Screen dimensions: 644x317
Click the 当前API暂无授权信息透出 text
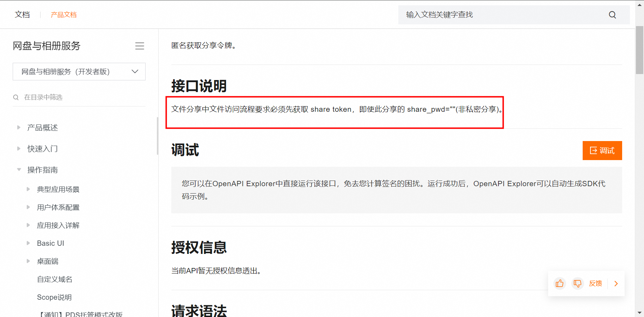pos(216,271)
